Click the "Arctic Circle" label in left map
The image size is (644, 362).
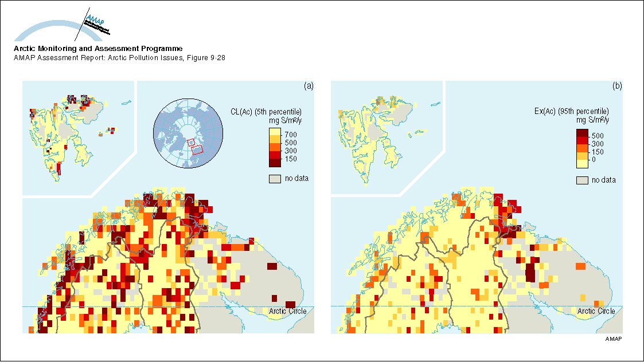coord(287,311)
